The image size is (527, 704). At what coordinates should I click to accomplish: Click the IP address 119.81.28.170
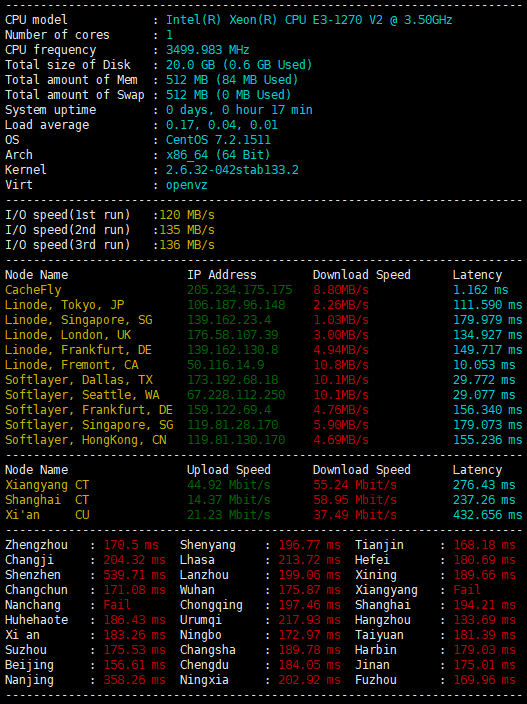(x=233, y=425)
